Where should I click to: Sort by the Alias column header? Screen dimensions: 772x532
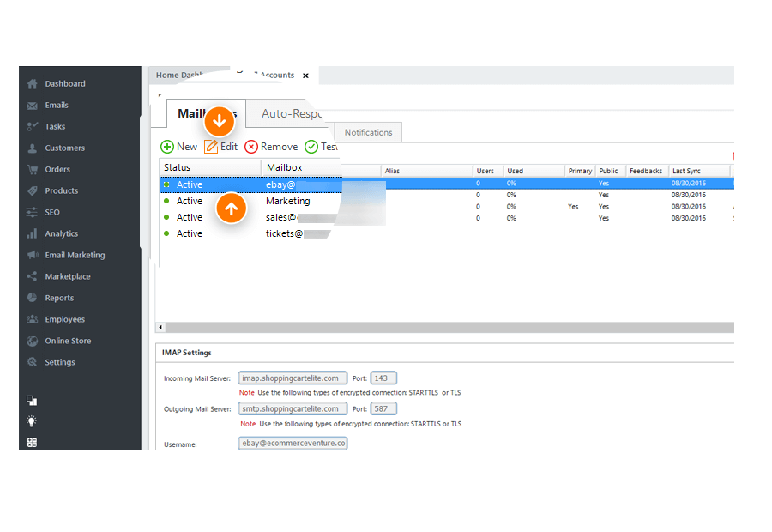427,171
